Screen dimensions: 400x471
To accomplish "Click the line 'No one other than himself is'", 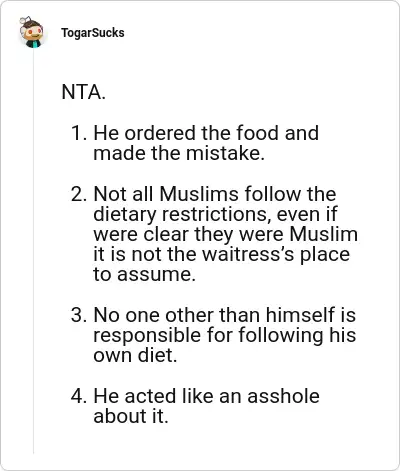I will click(x=225, y=315).
